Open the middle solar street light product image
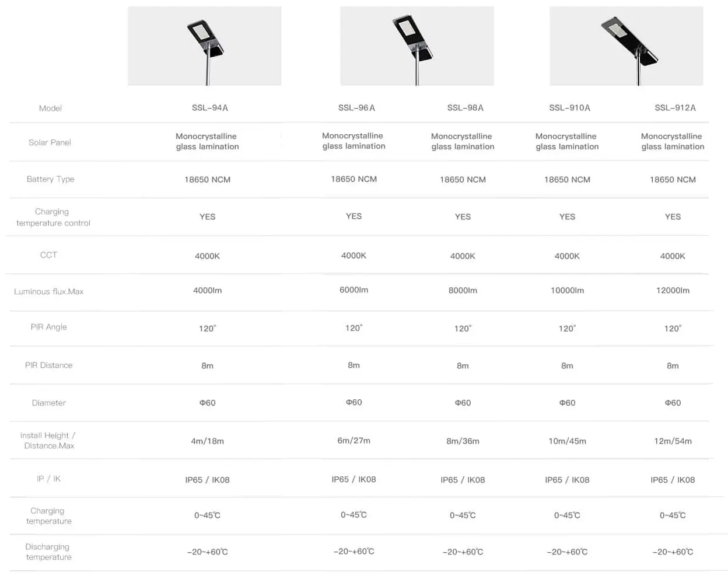The height and width of the screenshot is (579, 728). click(x=417, y=46)
